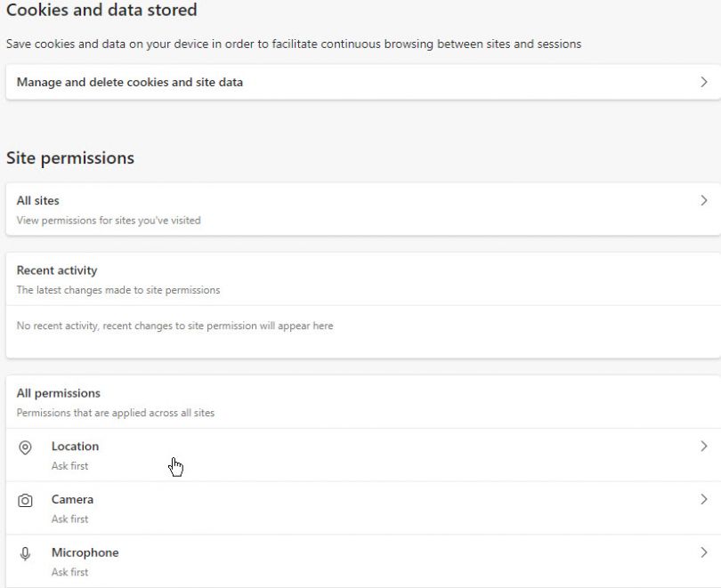Screen dimensions: 721x588
Task: Click 'Ask first' status under Location
Action: (69, 466)
